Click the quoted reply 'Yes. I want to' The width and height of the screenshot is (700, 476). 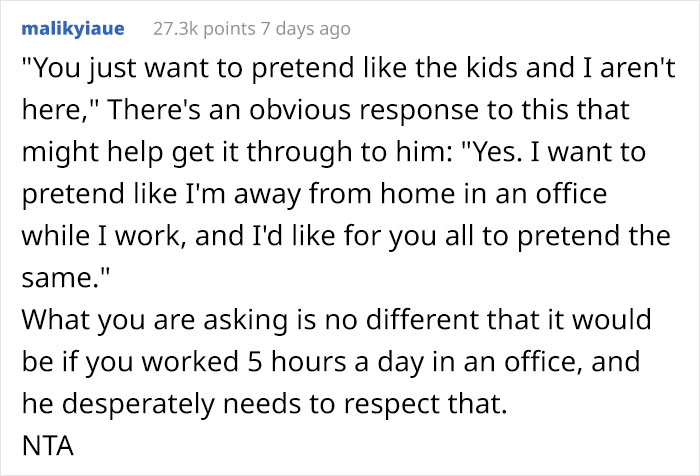tap(556, 152)
